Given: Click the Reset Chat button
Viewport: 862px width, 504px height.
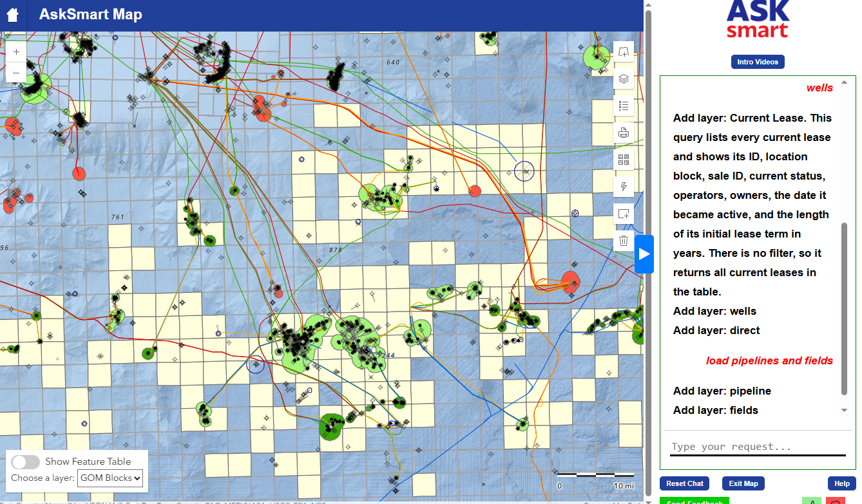Looking at the screenshot, I should [x=684, y=483].
